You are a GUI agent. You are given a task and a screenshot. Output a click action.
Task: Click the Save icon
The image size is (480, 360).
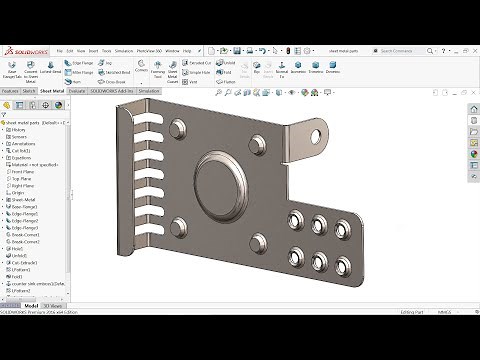[x=237, y=51]
